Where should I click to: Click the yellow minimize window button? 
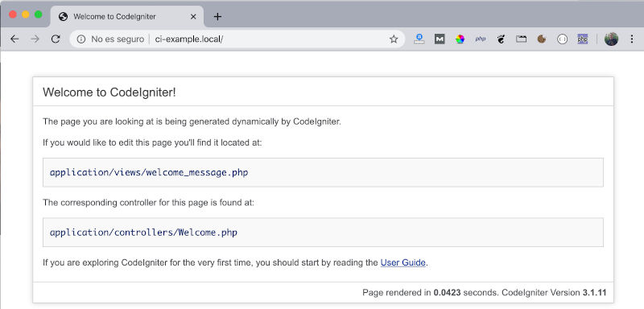click(x=26, y=14)
